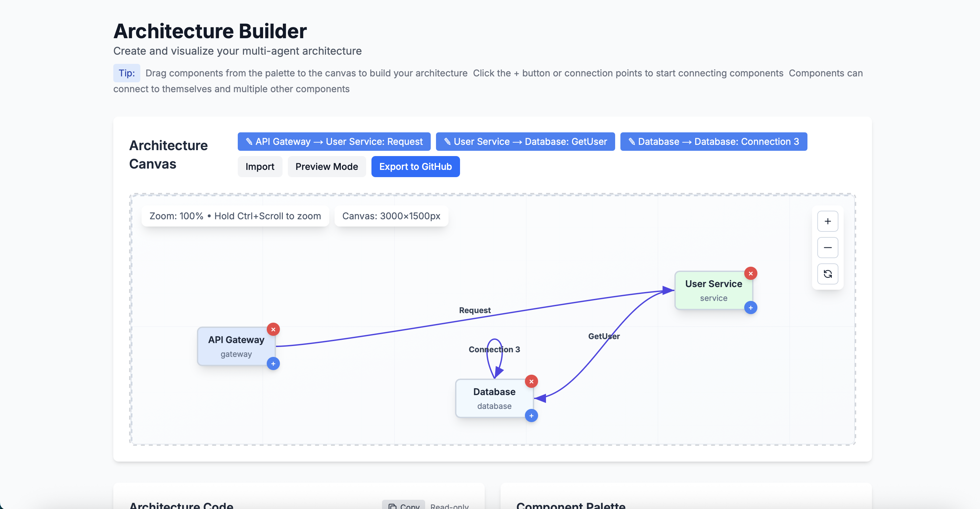
Task: Edit the Database → Database: Connection 3 chip
Action: (714, 142)
